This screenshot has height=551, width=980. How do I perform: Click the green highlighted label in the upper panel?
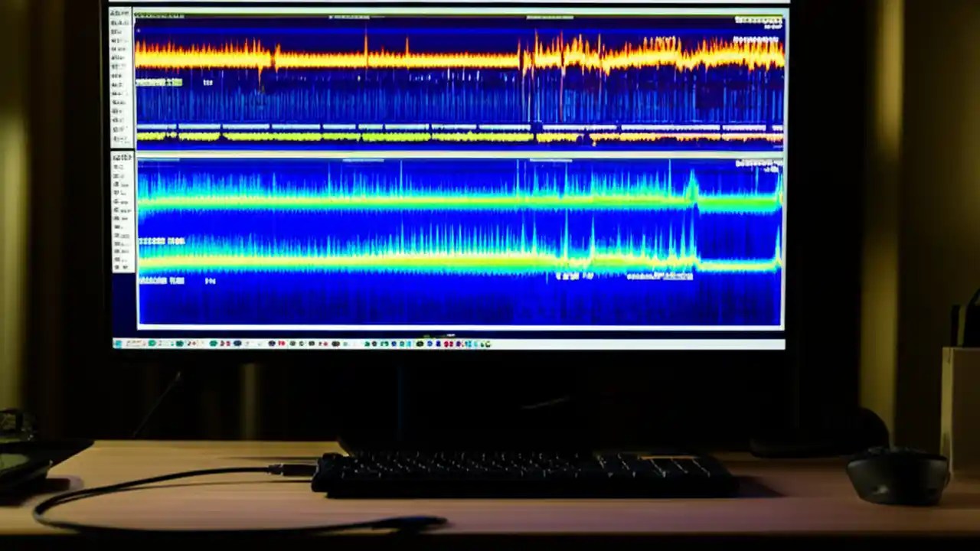coord(158,82)
